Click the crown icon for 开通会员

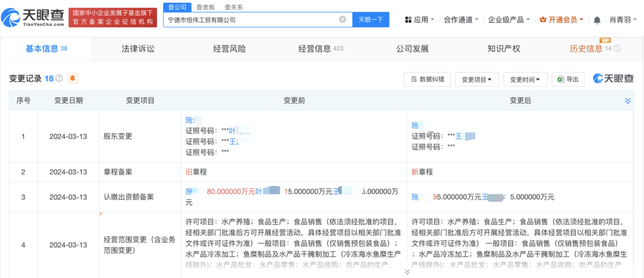pos(543,20)
